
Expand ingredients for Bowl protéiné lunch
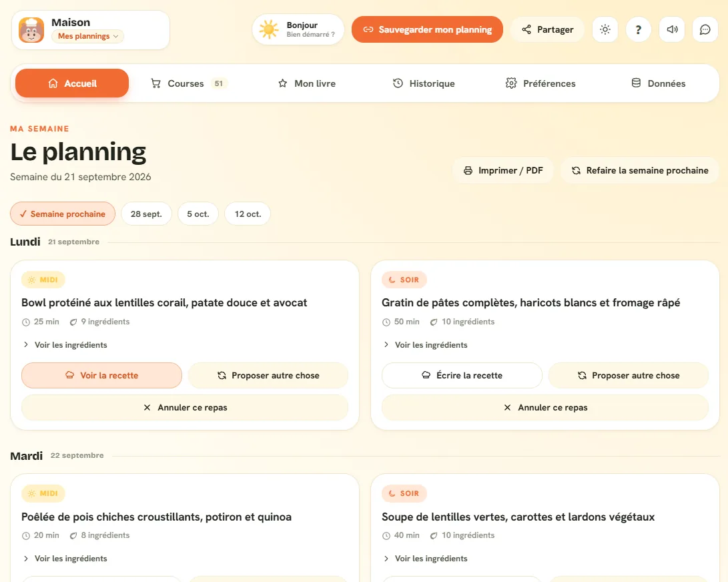[65, 344]
